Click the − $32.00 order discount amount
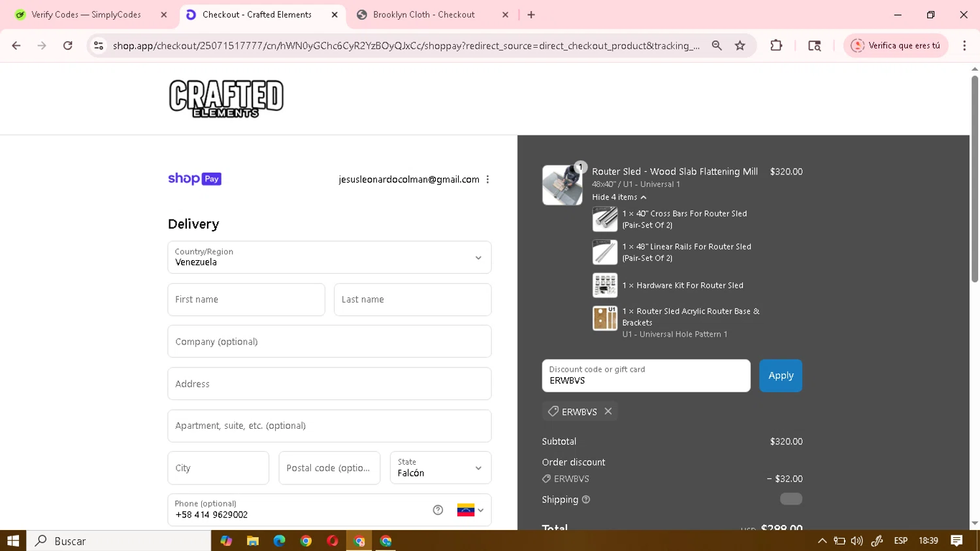 785,478
